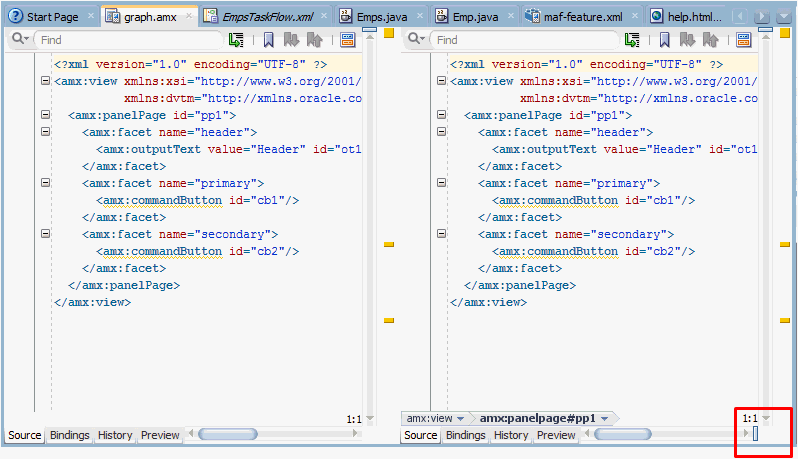Screen dimensions: 798x459
Task: Open History tab in left pane
Action: [x=115, y=436]
